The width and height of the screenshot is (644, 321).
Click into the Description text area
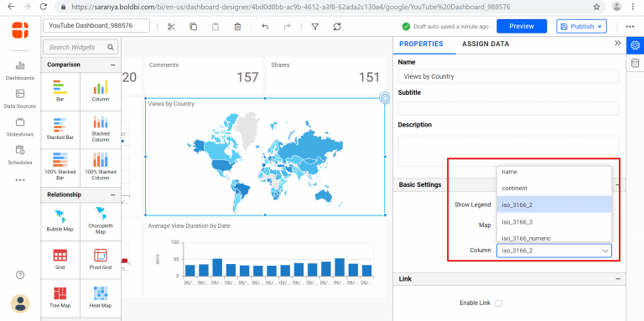pos(508,151)
